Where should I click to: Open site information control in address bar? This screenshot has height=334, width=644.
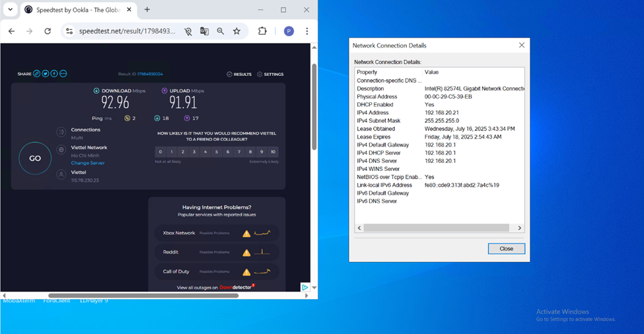click(x=69, y=31)
